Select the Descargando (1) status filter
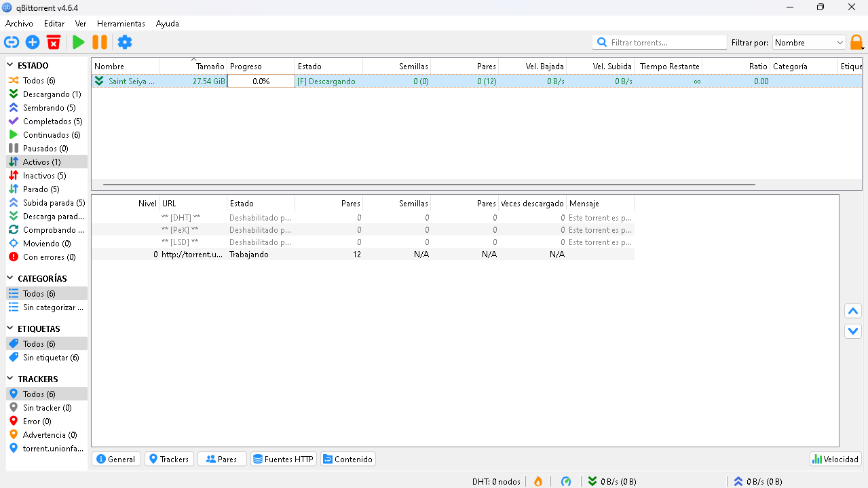This screenshot has height=488, width=868. pos(47,94)
